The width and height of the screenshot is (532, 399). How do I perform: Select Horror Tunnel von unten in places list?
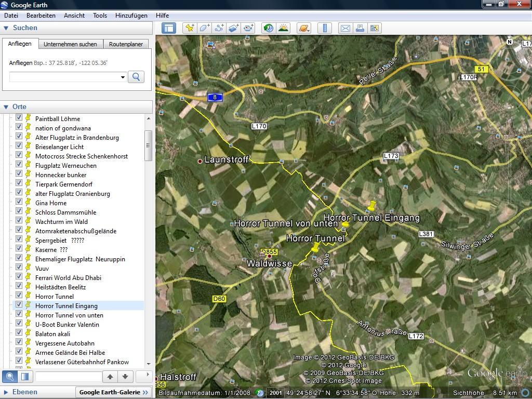(69, 315)
